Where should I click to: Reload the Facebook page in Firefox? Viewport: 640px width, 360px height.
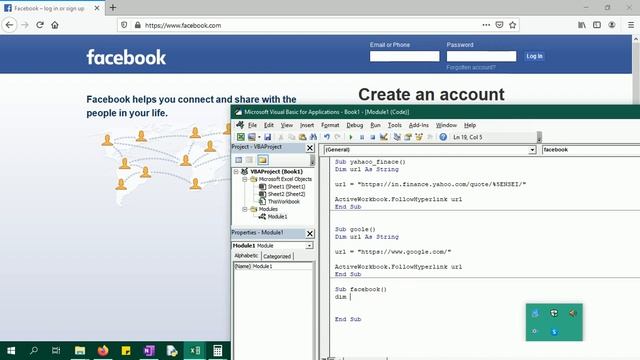click(x=40, y=25)
